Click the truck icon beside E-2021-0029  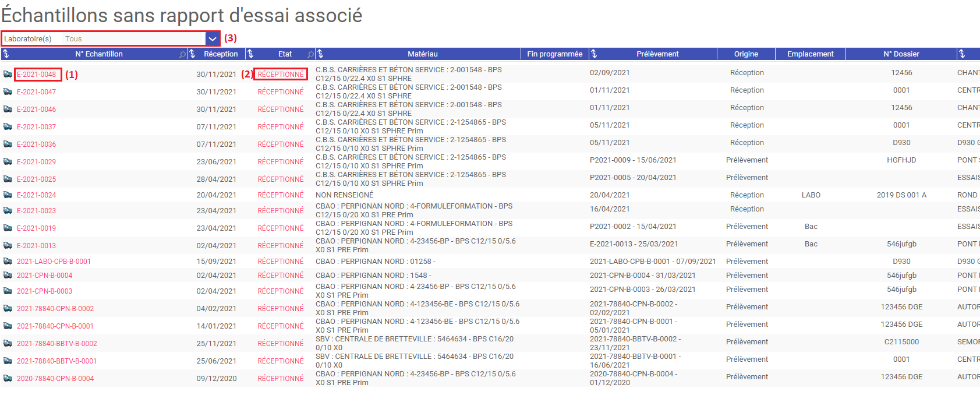pyautogui.click(x=8, y=161)
